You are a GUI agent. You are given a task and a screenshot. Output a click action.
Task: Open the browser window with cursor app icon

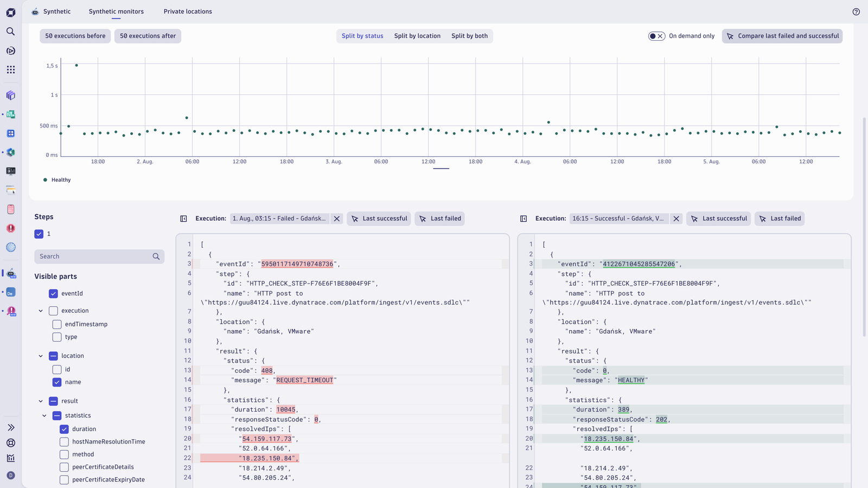click(x=10, y=190)
